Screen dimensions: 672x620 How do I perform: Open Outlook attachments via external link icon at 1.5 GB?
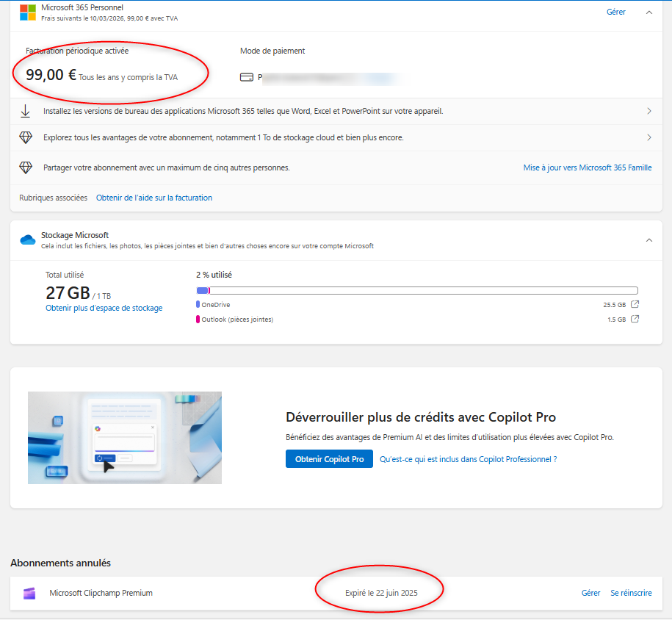point(635,319)
